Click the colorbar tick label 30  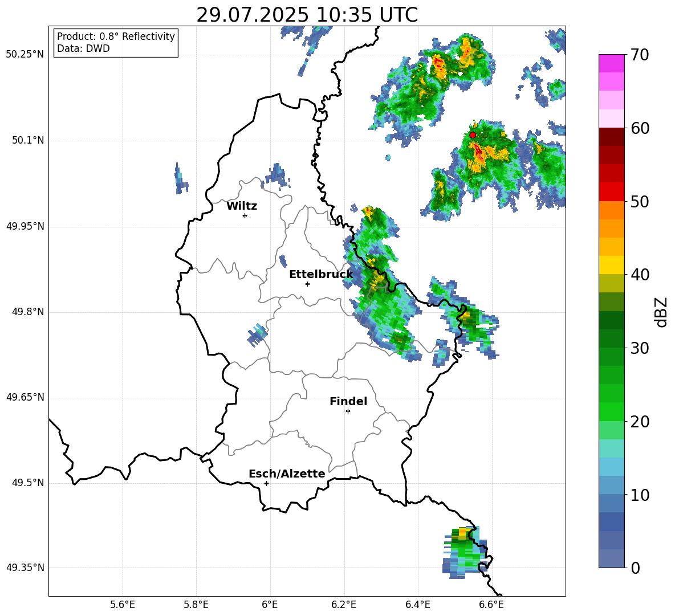[x=640, y=348]
